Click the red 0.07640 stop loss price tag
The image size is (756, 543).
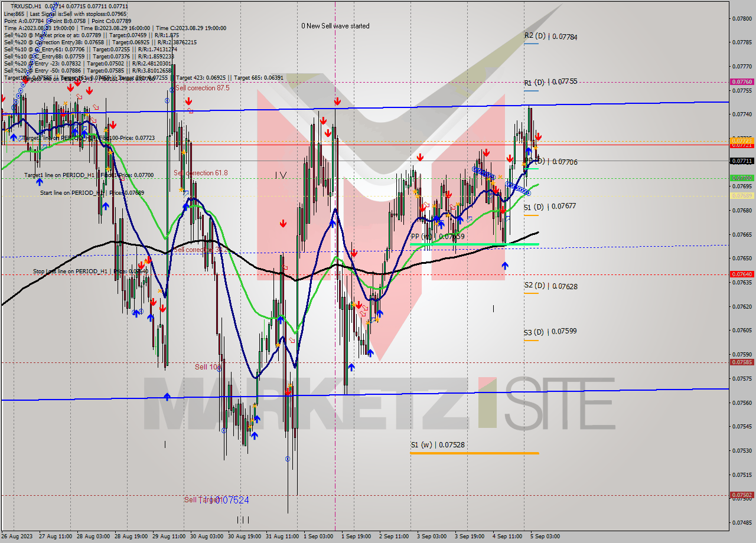(x=742, y=274)
